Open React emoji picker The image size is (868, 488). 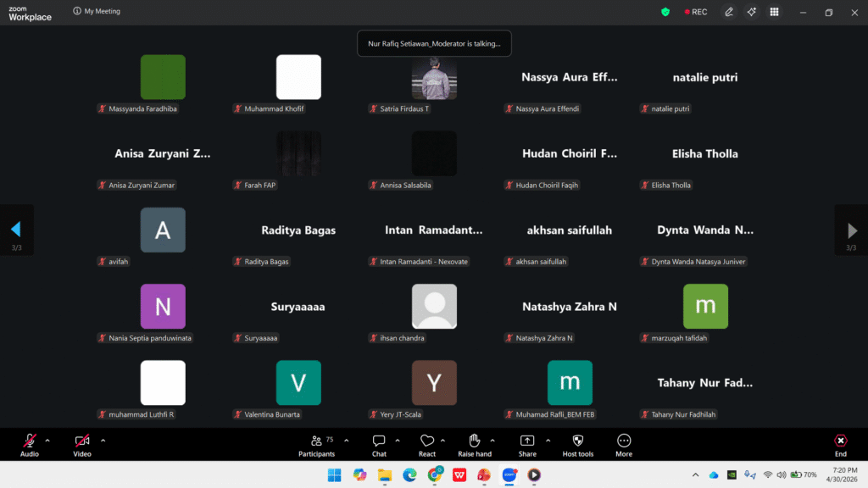point(427,445)
